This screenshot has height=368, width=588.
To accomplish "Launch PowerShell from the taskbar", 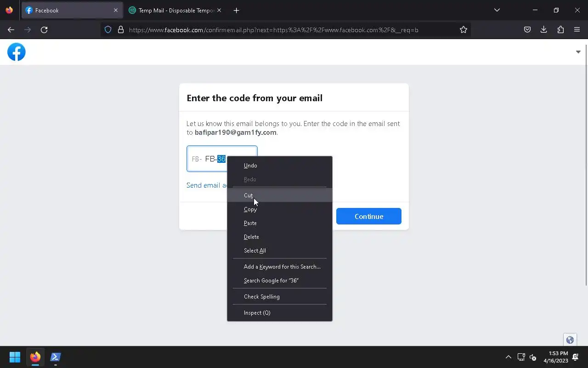I will pyautogui.click(x=56, y=357).
